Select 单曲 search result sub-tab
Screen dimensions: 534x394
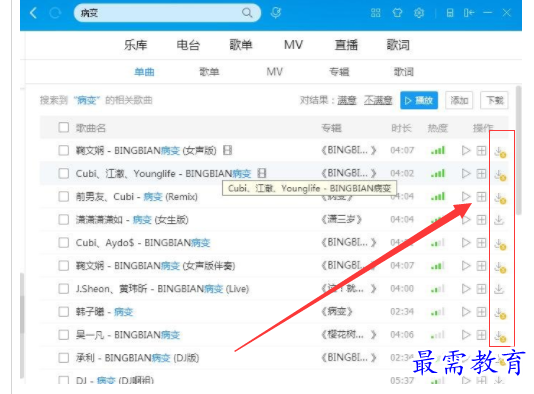(x=144, y=72)
